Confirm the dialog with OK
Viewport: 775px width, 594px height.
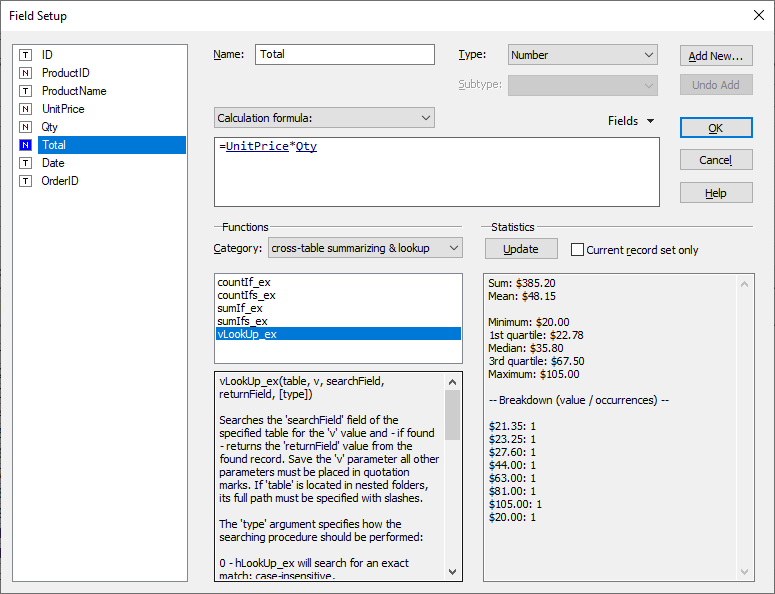715,128
